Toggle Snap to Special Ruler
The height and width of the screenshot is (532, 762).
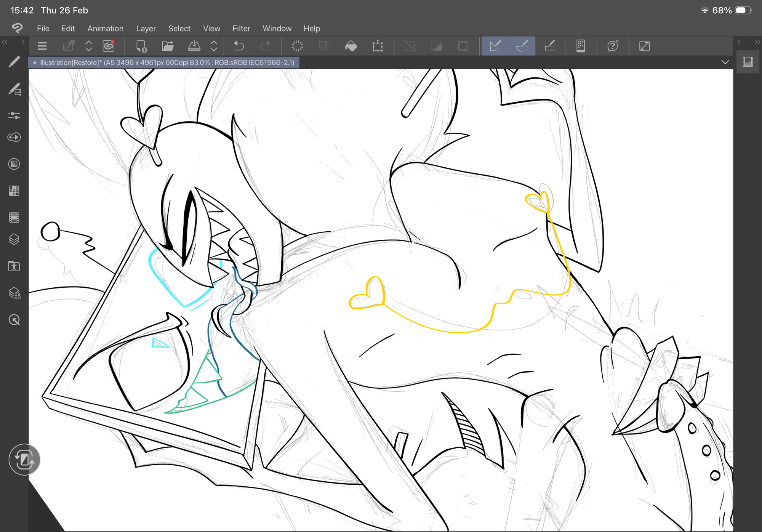pos(522,46)
